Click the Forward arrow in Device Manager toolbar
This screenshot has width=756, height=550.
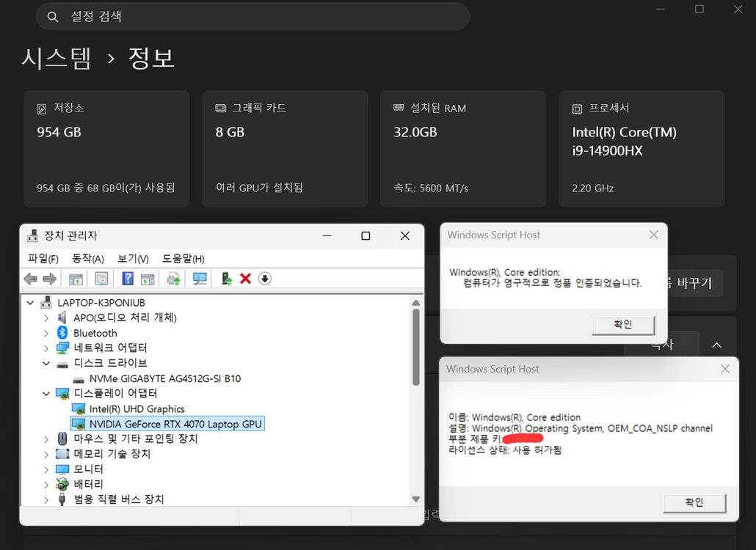50,279
